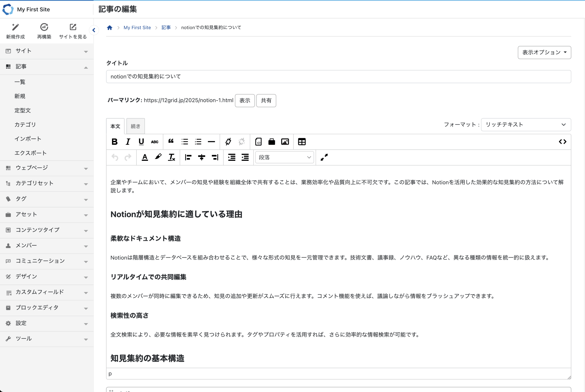Click the タイトル input field
This screenshot has width=585, height=392.
coord(338,76)
